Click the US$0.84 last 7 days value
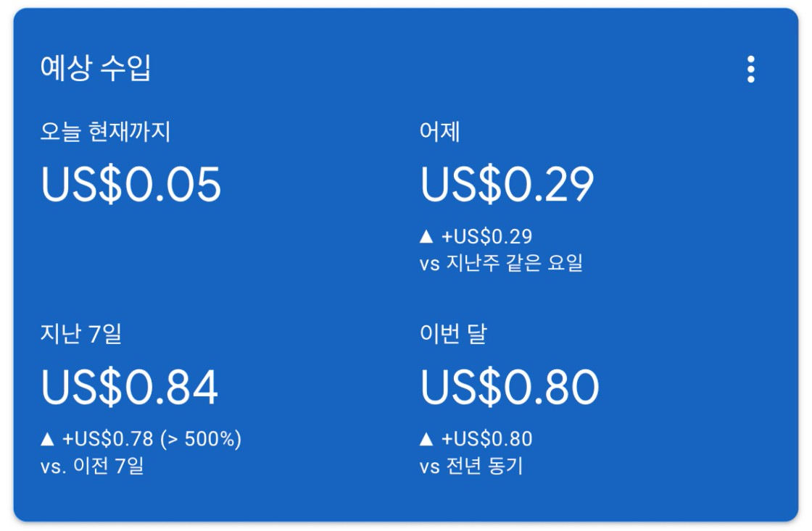812x531 pixels. pos(130,388)
